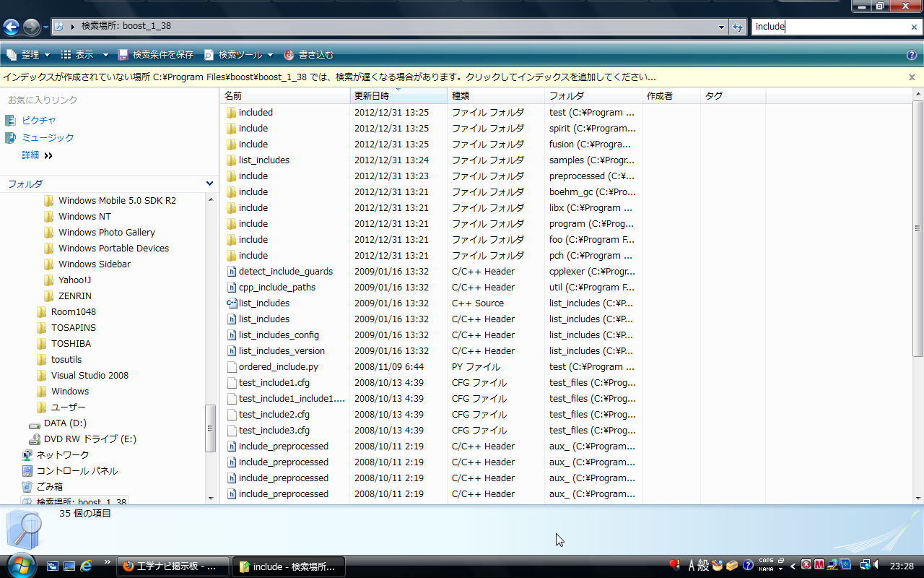Select the detect_include_guards header file
The height and width of the screenshot is (578, 924).
pos(285,272)
